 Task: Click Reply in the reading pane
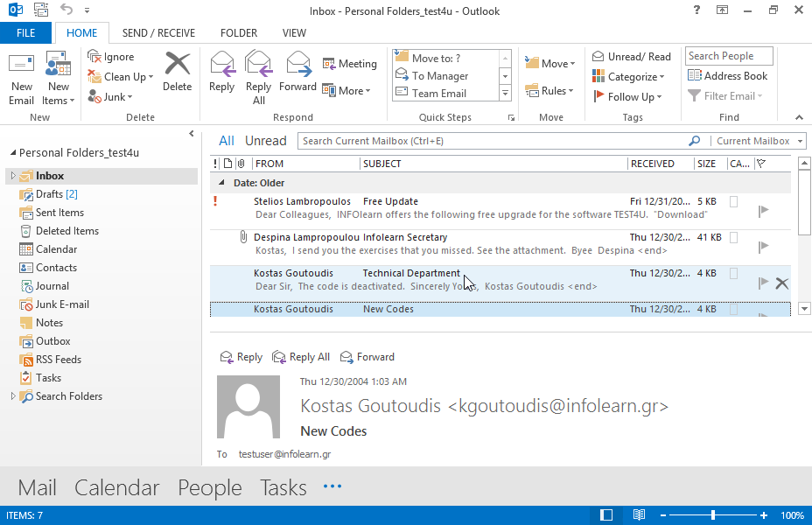(x=241, y=357)
